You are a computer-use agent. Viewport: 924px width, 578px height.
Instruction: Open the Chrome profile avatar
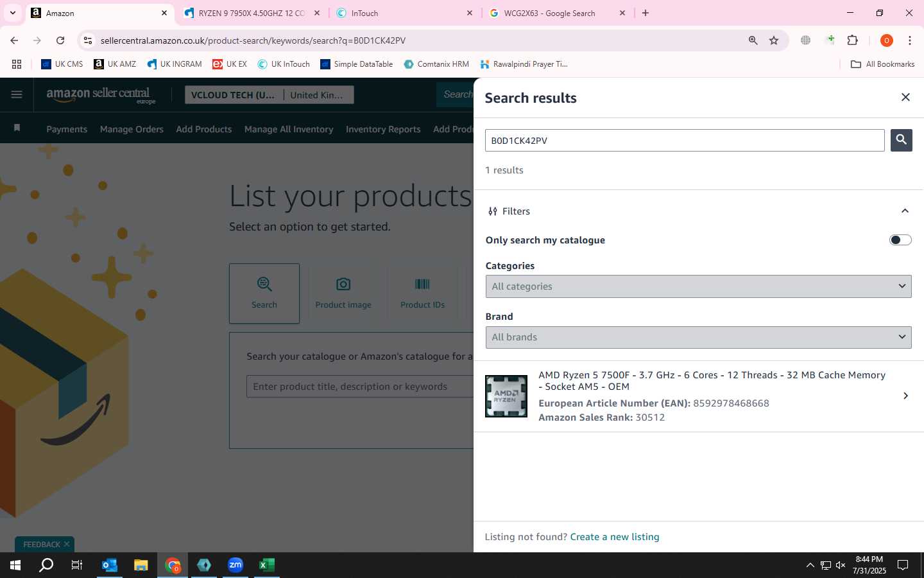[x=886, y=40]
